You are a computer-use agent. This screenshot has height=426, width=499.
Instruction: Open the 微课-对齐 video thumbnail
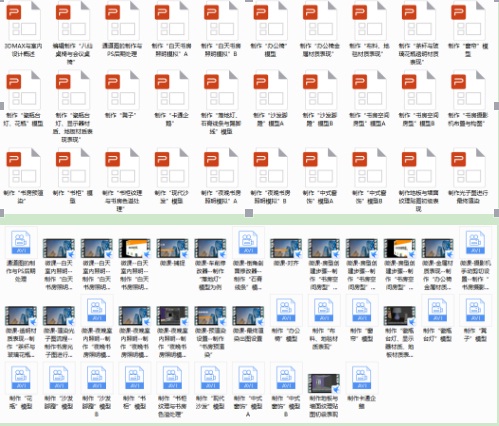(286, 248)
